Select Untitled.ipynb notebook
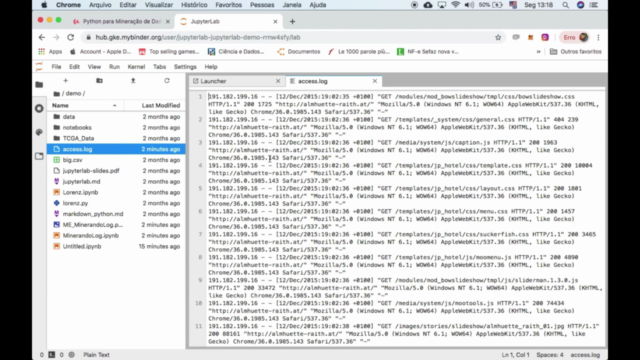 [116, 247]
